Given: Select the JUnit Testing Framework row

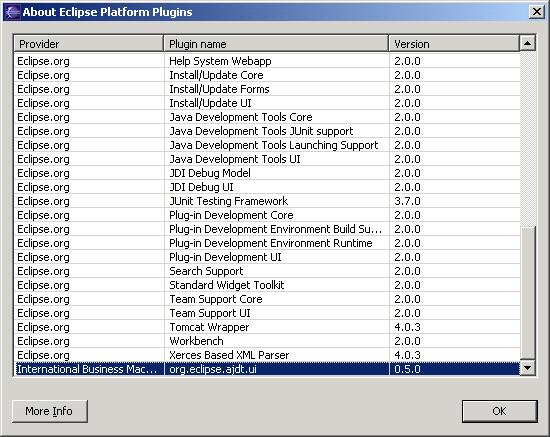Looking at the screenshot, I should click(267, 201).
